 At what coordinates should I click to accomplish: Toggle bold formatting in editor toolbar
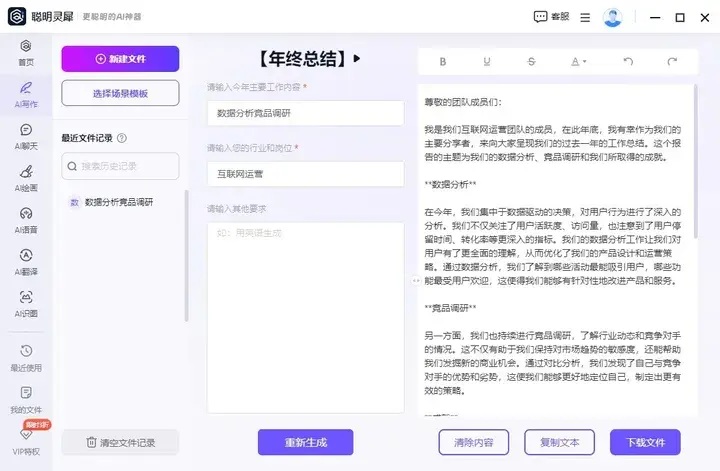(443, 61)
